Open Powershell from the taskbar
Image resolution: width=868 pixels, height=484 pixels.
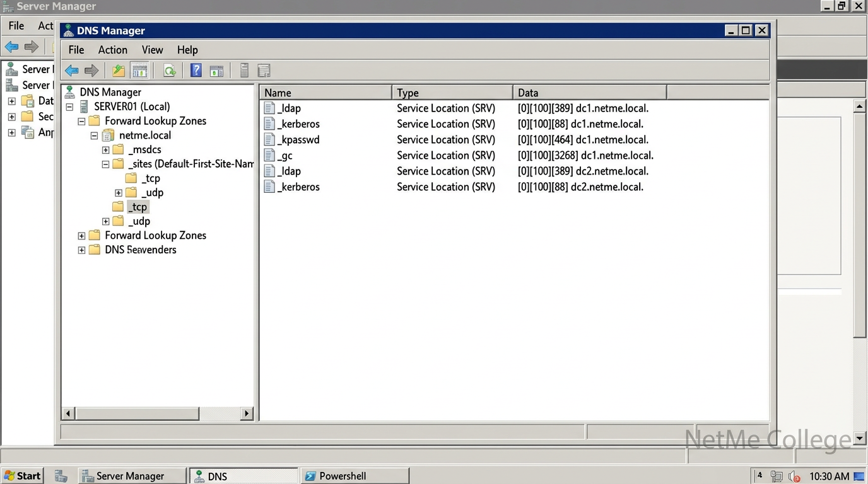(x=355, y=476)
